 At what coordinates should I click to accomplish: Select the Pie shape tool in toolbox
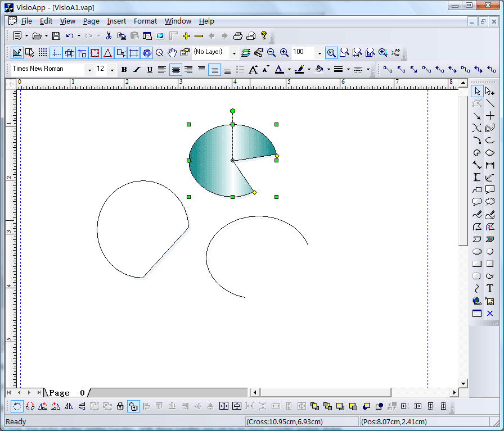(477, 153)
